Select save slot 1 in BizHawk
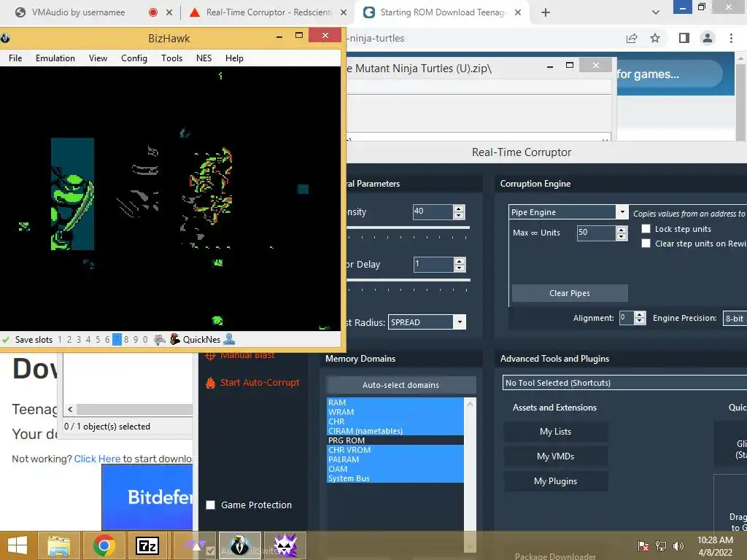The width and height of the screenshot is (747, 560). coord(60,340)
